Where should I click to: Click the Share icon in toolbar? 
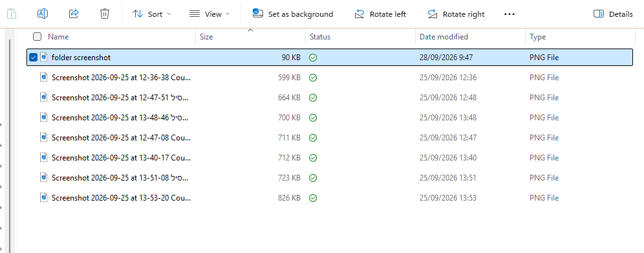point(74,14)
